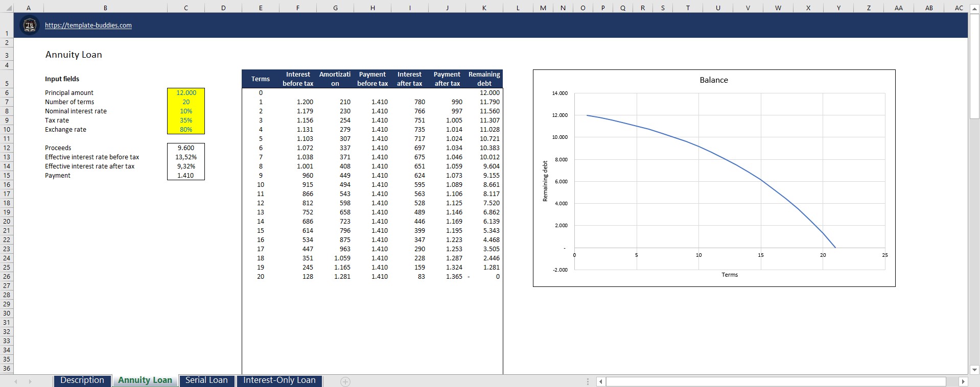Screen dimensions: 980x387
Task: Click the Payment result value 1.410
Action: (x=186, y=176)
